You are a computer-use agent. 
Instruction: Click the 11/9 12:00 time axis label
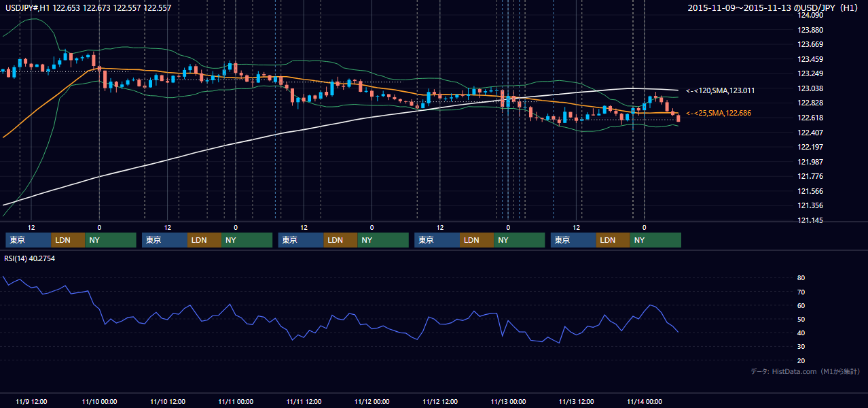pyautogui.click(x=31, y=401)
